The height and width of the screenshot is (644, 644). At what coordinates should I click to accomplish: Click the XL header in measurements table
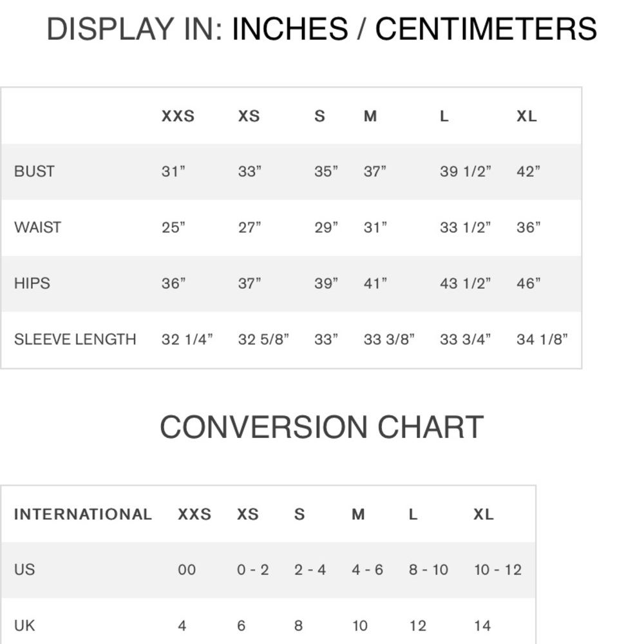pyautogui.click(x=527, y=116)
